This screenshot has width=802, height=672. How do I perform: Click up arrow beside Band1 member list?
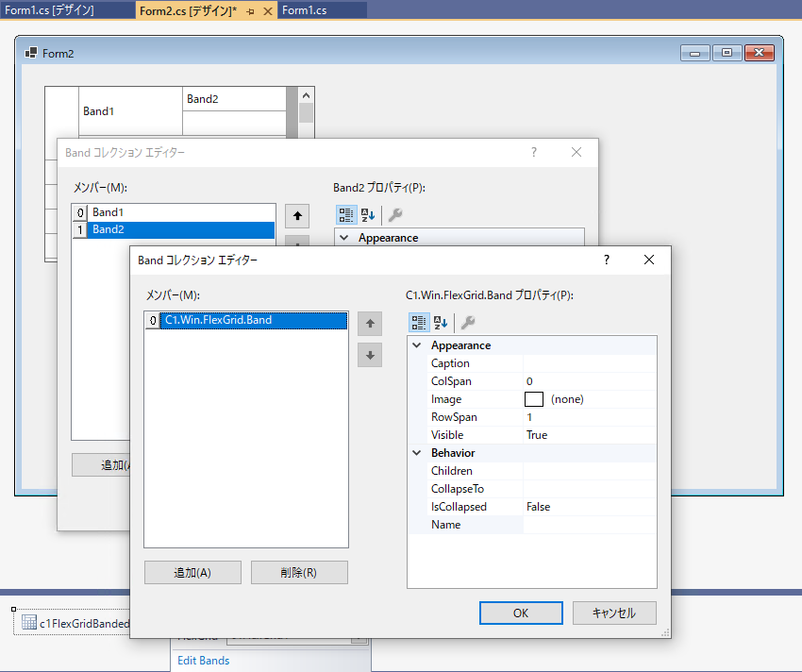click(297, 216)
